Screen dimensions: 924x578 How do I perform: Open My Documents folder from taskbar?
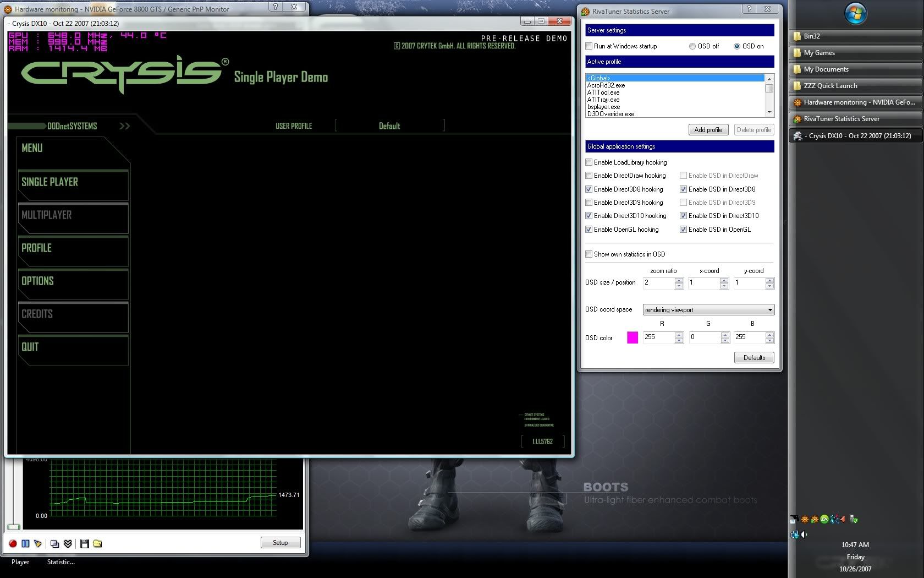(855, 69)
